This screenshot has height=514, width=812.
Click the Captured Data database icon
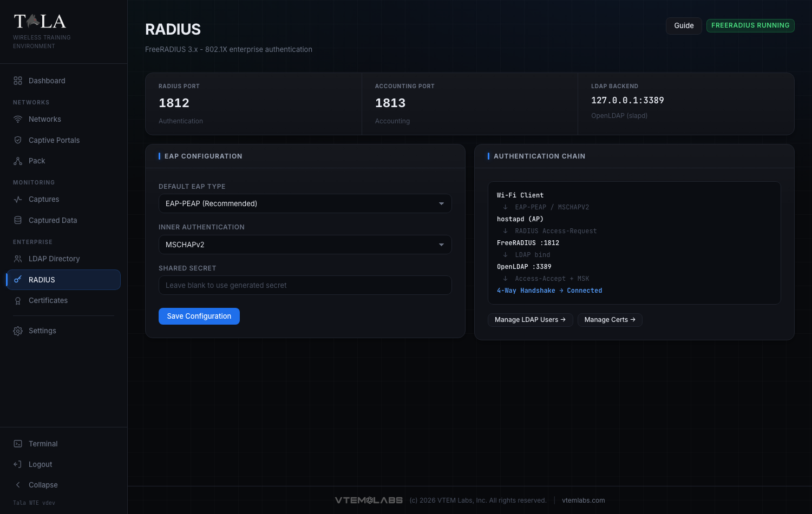[18, 220]
